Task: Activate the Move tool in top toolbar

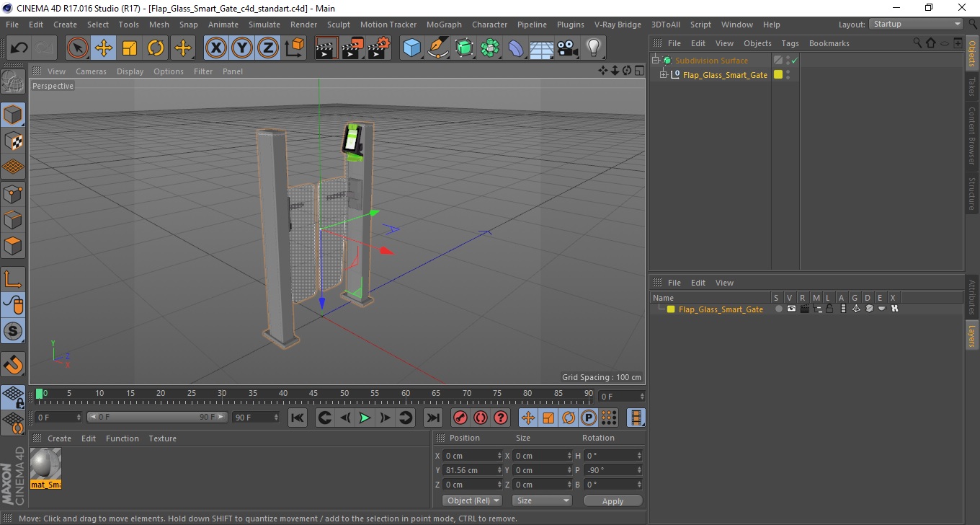Action: pos(104,48)
